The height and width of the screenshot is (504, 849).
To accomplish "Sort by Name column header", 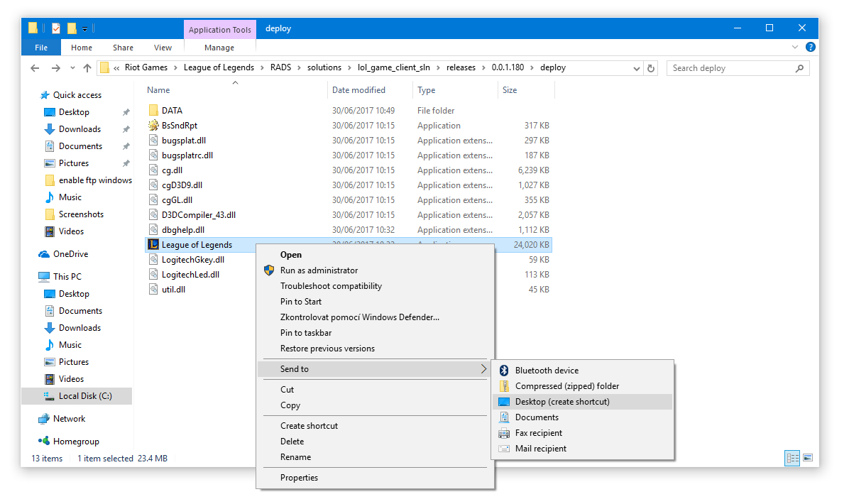I will click(x=158, y=90).
